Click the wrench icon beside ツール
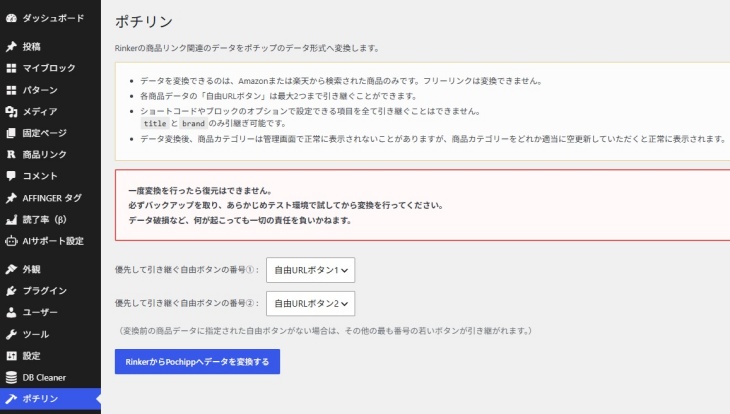Viewport: 730px width, 414px height. [x=11, y=334]
